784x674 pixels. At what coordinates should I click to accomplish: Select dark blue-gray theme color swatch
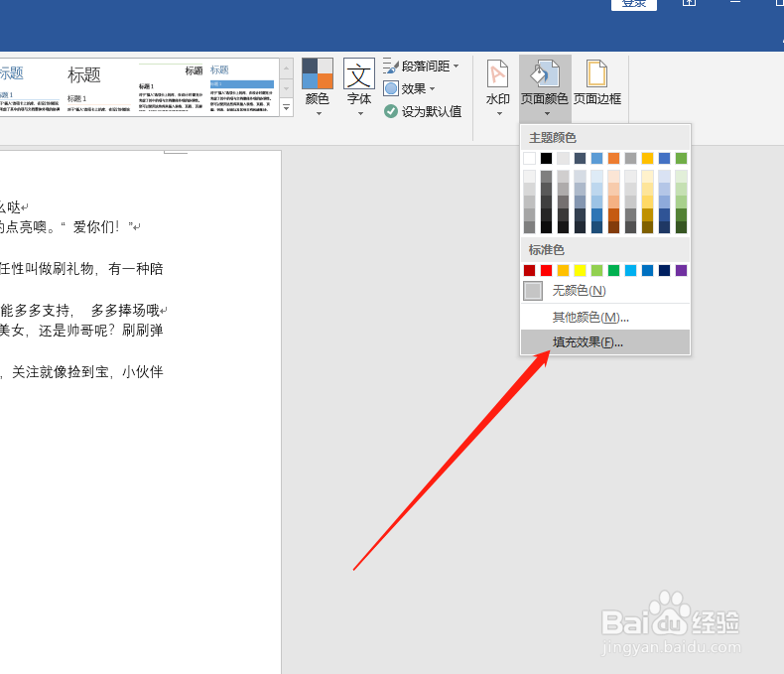pyautogui.click(x=580, y=159)
